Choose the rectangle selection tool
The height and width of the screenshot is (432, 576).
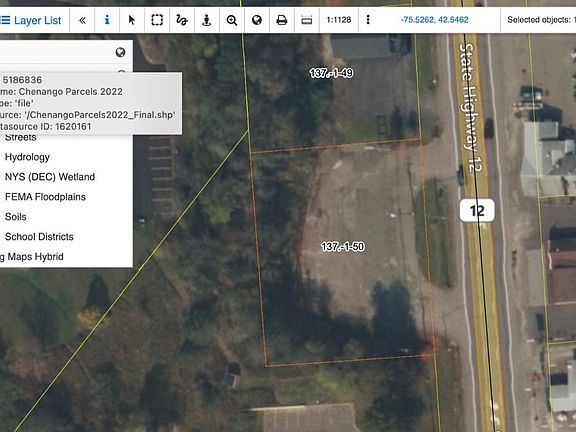[157, 20]
